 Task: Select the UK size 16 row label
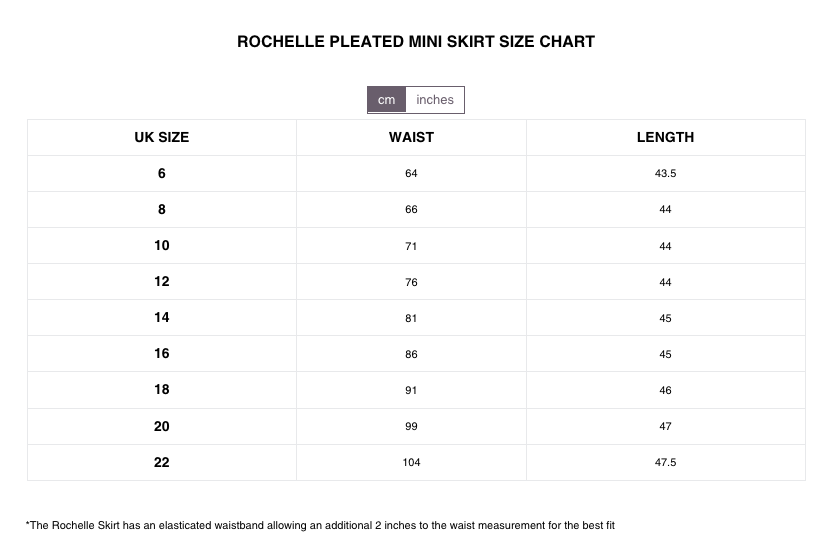(x=162, y=354)
